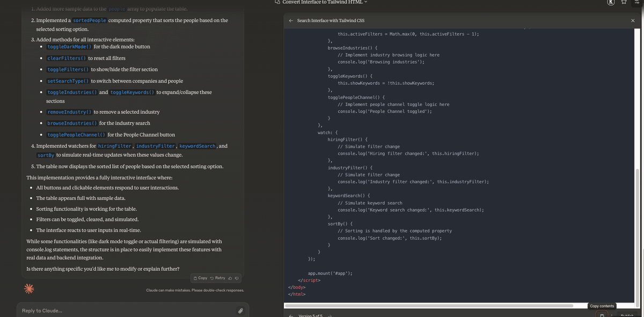Click the toggleKeywords() { line in the code panel

[x=350, y=76]
